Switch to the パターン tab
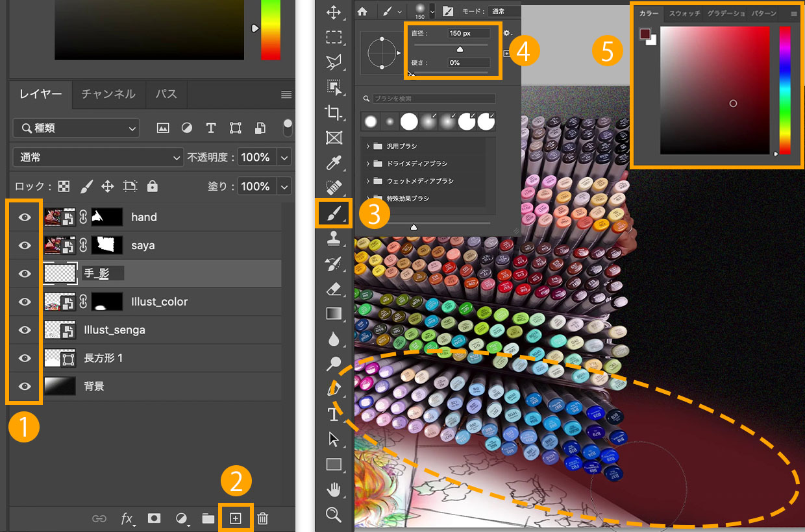Screen dimensions: 805x532 tap(764, 14)
